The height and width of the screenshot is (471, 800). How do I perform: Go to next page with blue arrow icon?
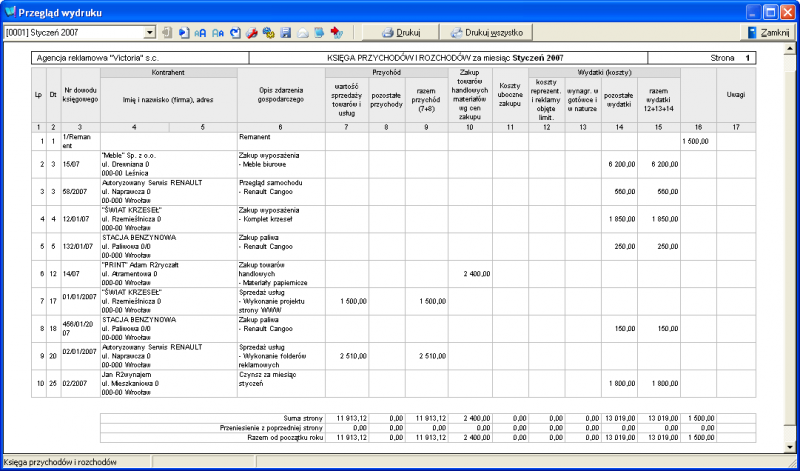coord(184,33)
